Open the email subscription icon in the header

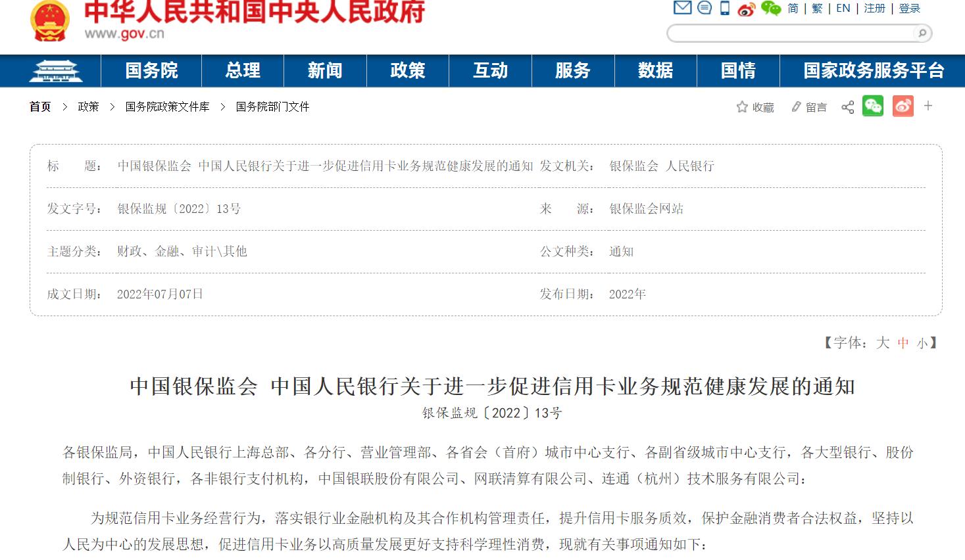[681, 8]
